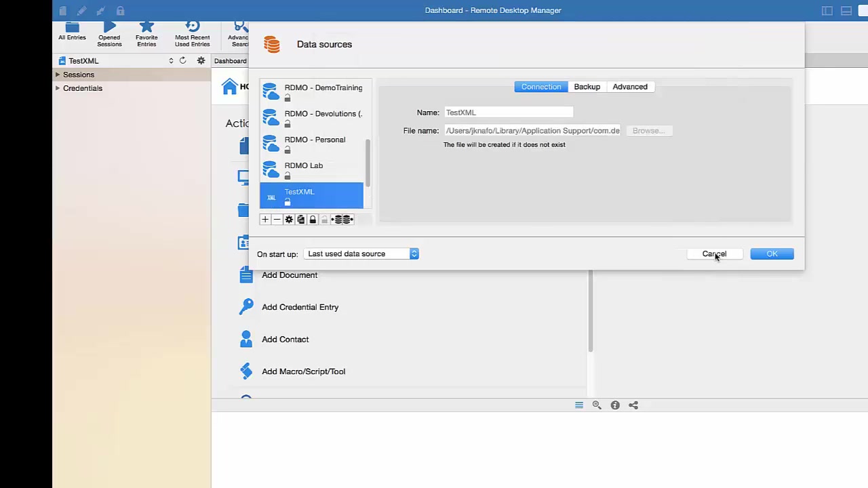Select RDMO Lab data source

click(312, 169)
